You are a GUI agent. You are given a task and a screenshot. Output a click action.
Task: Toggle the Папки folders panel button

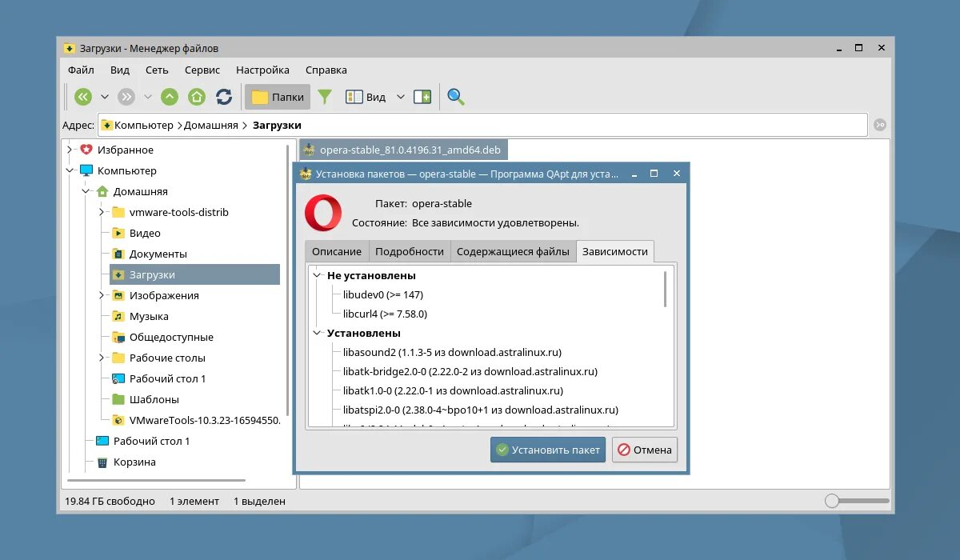[278, 97]
